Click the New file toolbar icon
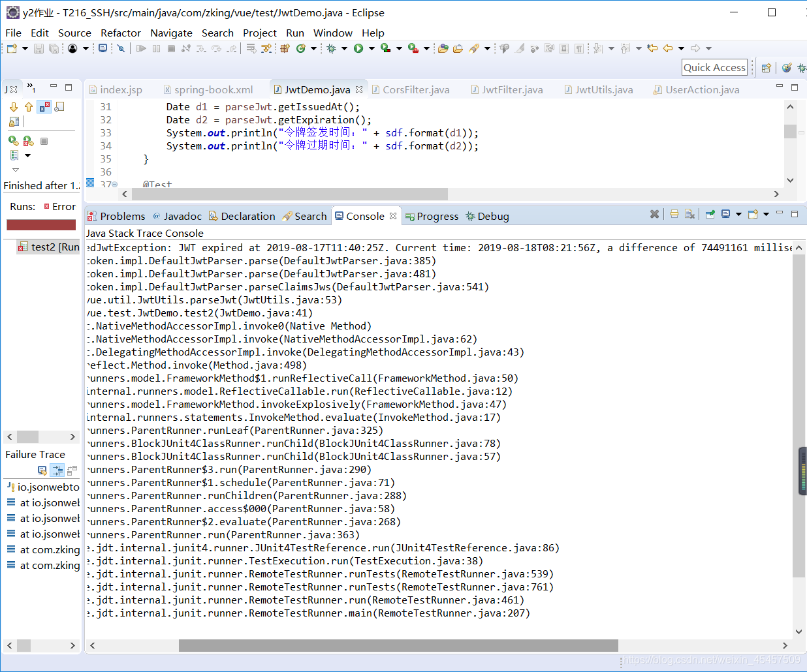This screenshot has width=807, height=672. (x=12, y=48)
